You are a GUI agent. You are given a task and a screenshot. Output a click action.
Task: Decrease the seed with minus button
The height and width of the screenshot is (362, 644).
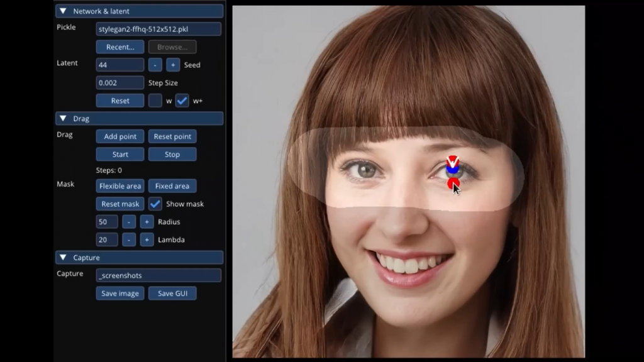tap(155, 65)
